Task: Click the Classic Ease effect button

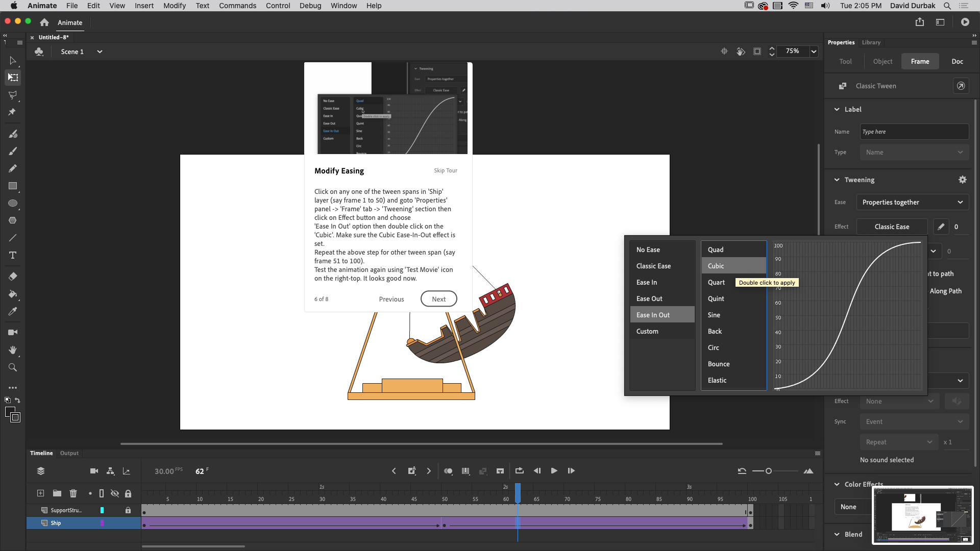Action: [892, 227]
